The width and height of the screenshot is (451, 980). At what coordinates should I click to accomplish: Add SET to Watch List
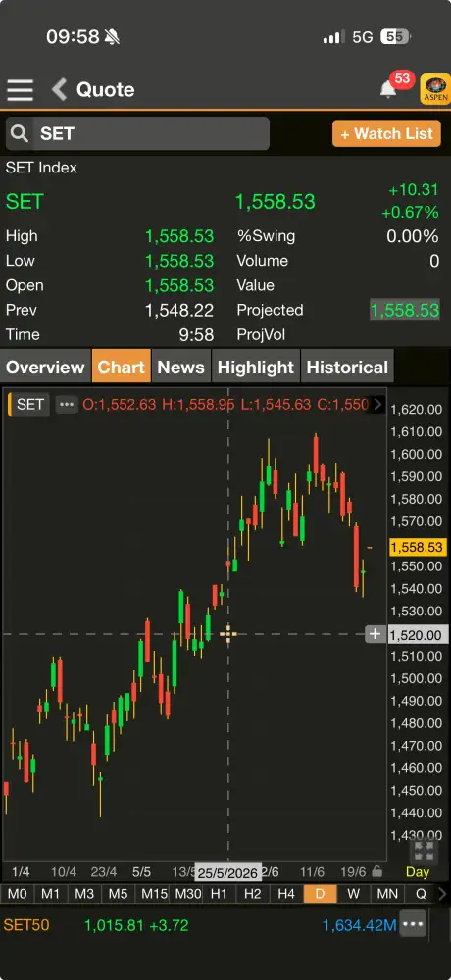[386, 133]
